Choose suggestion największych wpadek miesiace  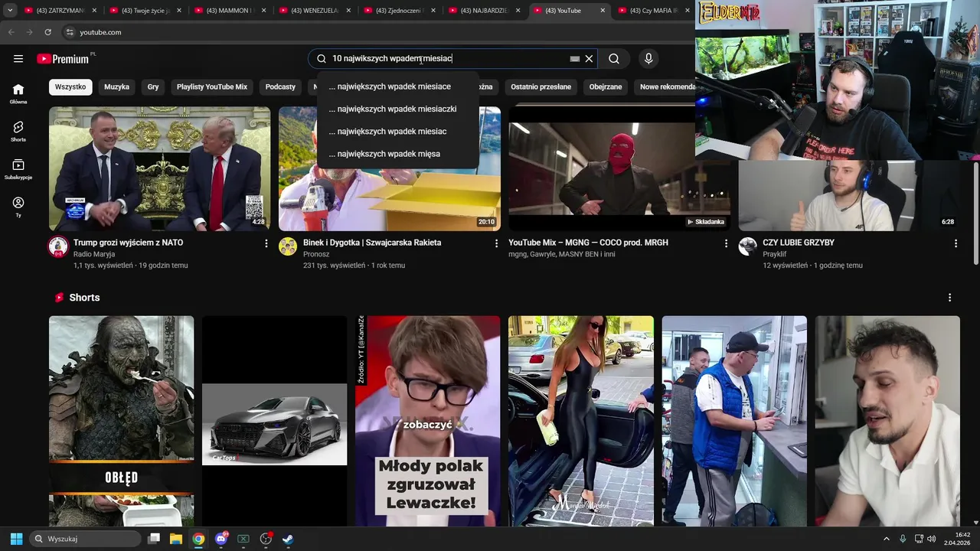[397, 86]
